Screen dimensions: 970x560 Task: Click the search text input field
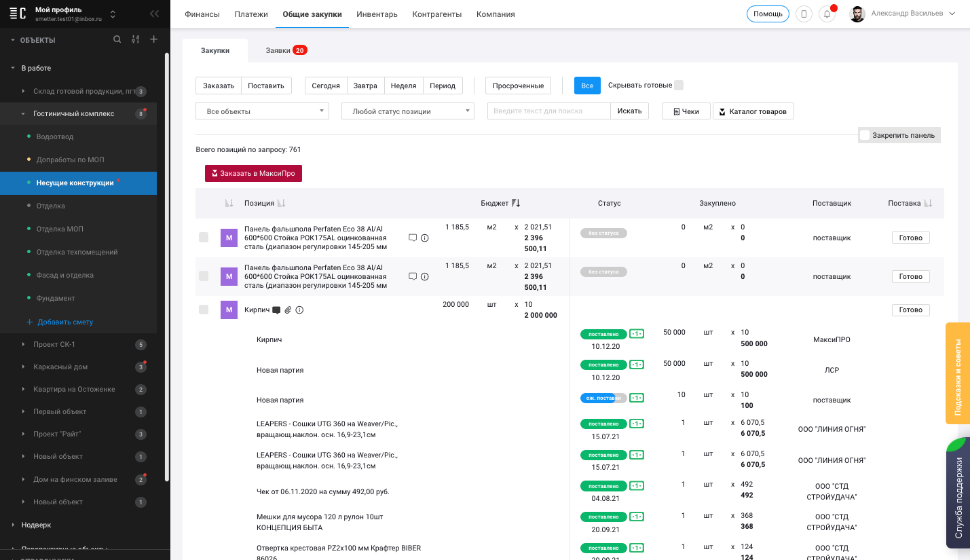pos(548,111)
